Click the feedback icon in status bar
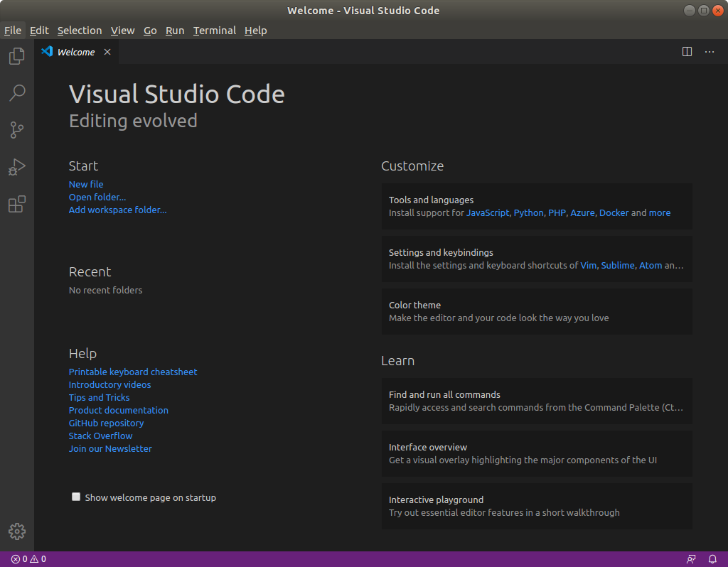Viewport: 728px width, 567px height. 691,559
